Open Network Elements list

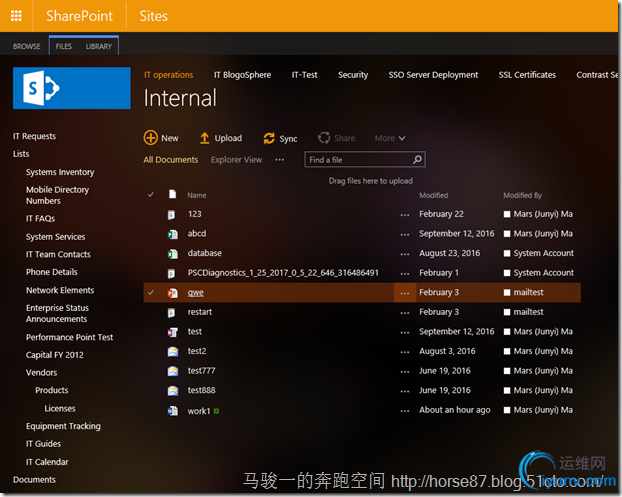point(60,290)
